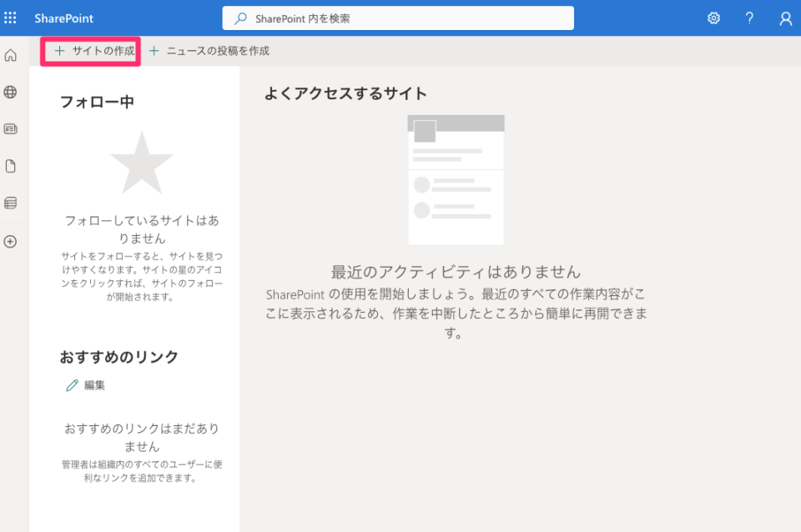
Task: Open My Sites via the globe icon
Action: [11, 92]
